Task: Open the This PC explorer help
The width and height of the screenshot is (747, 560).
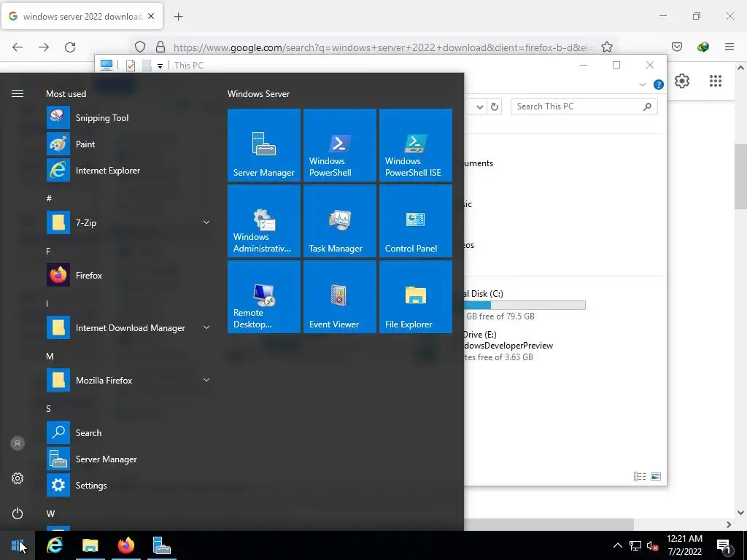Action: [659, 85]
